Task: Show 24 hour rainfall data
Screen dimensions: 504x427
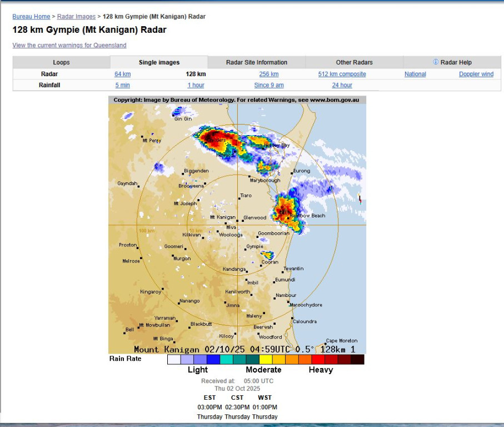Action: tap(342, 85)
